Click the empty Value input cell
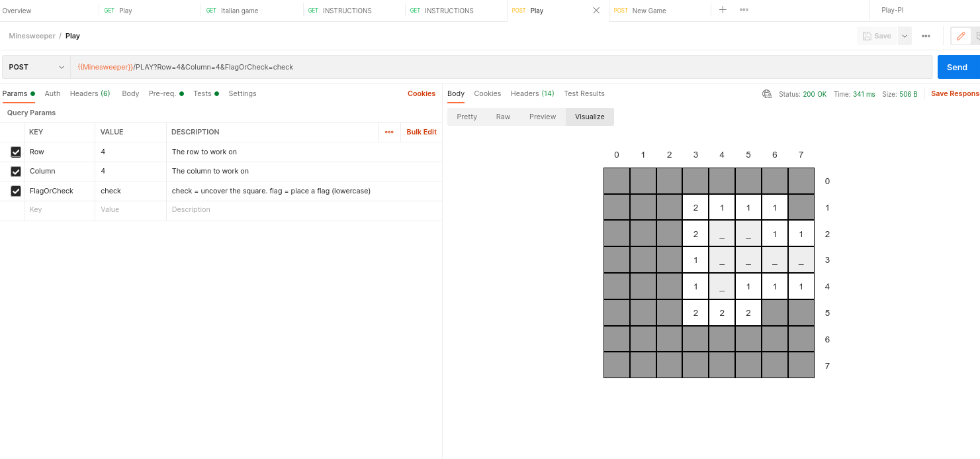This screenshot has height=459, width=980. (130, 210)
